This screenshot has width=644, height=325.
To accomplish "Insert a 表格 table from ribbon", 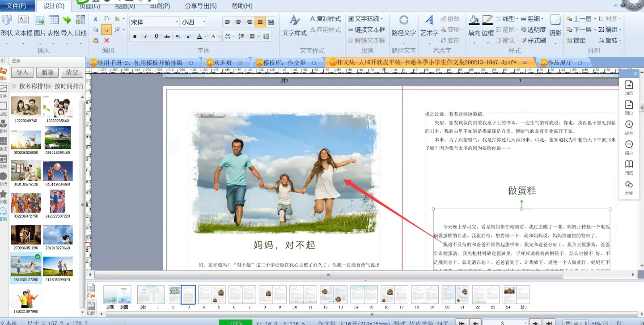I will (54, 21).
